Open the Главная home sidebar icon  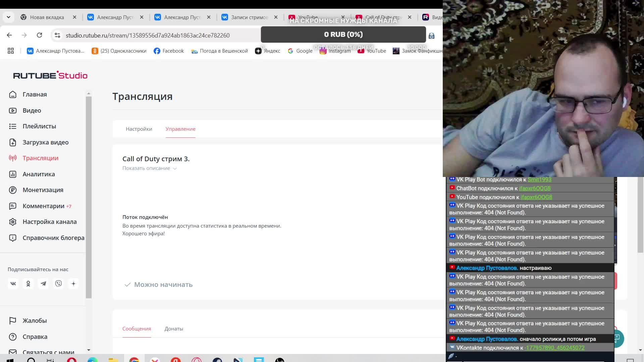pos(13,95)
